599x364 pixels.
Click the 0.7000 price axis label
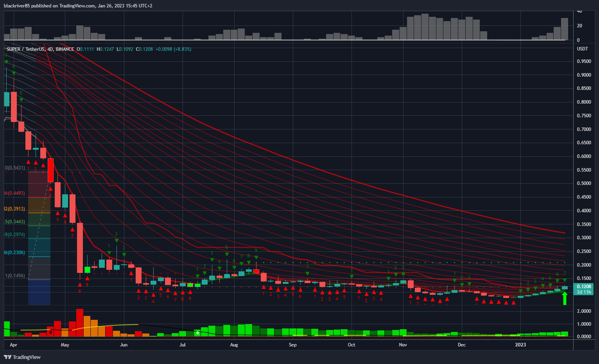(x=584, y=129)
